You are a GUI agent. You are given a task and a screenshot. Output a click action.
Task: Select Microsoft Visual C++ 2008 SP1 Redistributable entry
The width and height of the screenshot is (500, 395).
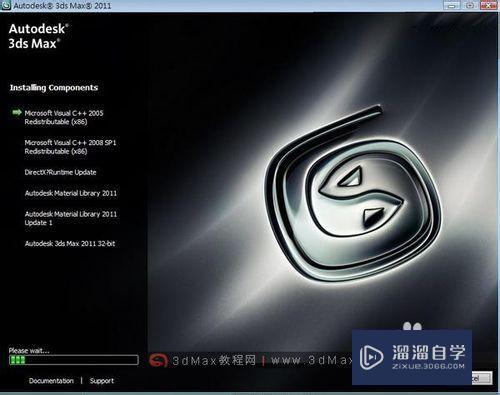coord(70,147)
